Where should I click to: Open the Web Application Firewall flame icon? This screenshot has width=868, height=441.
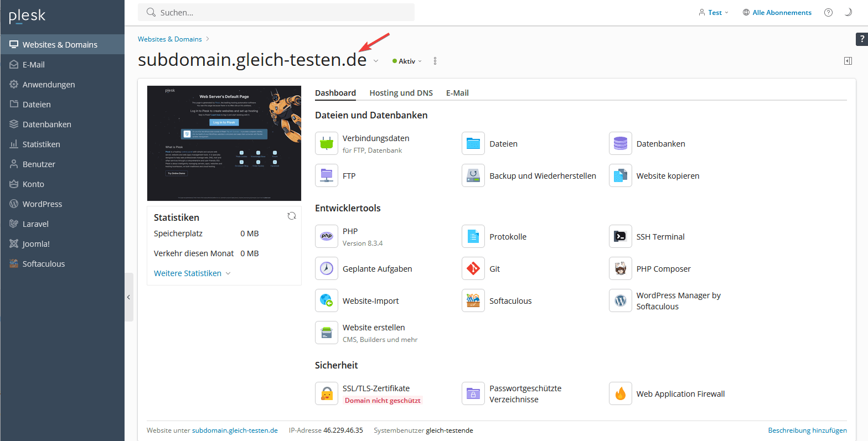[620, 394]
